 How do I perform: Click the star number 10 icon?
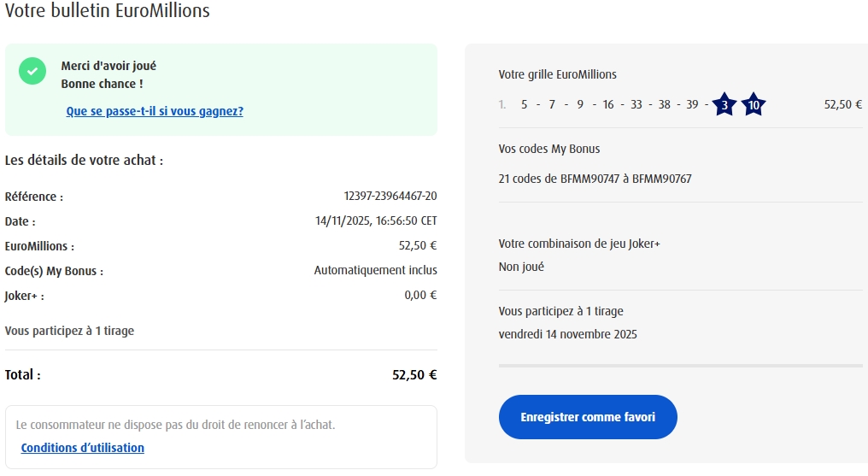tap(753, 105)
